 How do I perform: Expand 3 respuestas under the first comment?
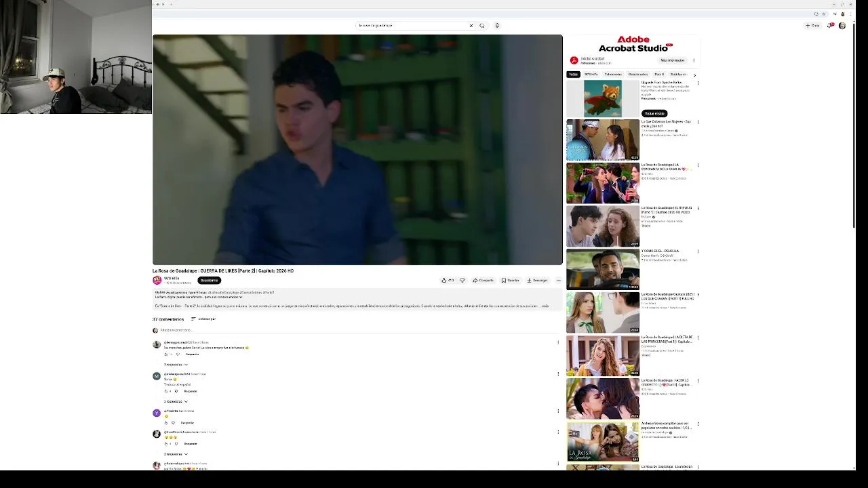coord(176,365)
